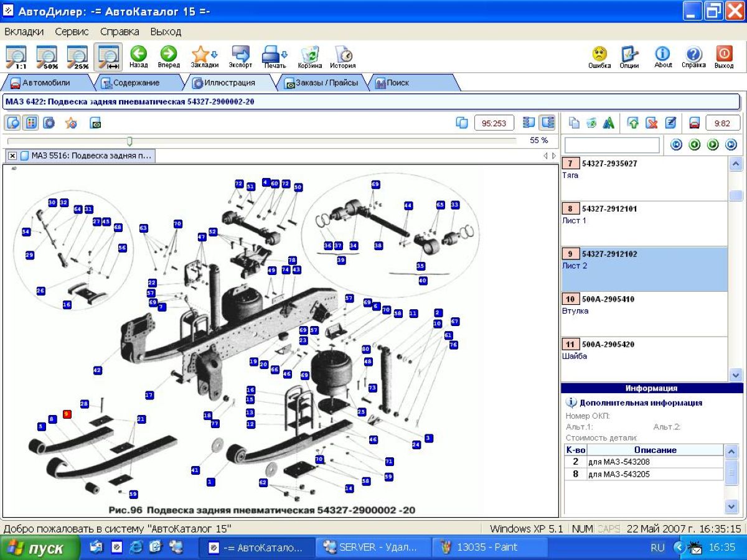This screenshot has width=747, height=560.
Task: Open the Печать print dropdown
Action: tap(274, 57)
